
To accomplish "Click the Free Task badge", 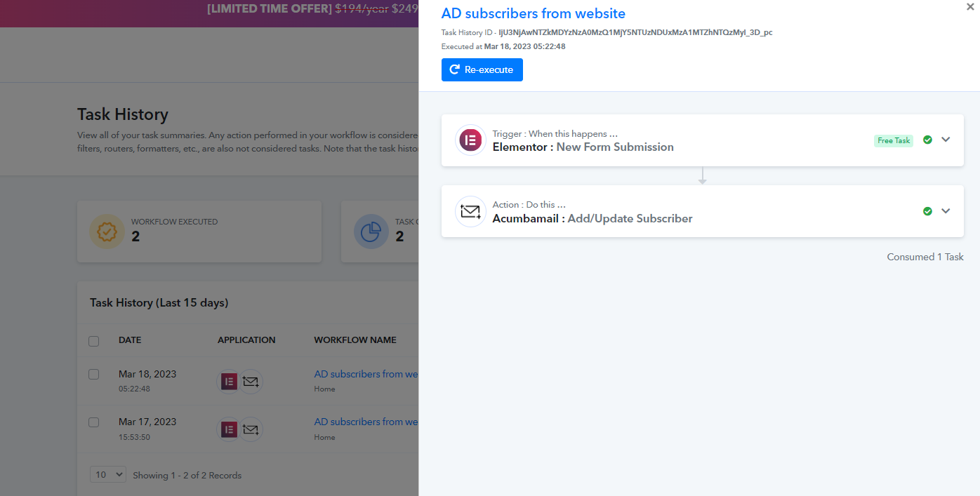I will [x=894, y=140].
